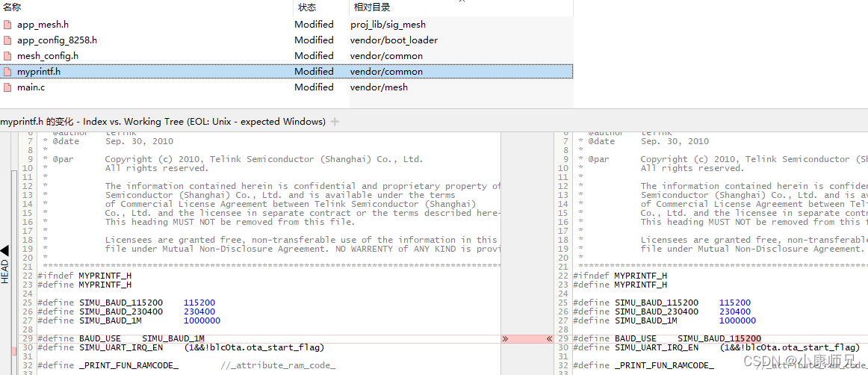Viewport: 868px width, 375px height.
Task: Click the Modified status of main.c
Action: pos(314,87)
